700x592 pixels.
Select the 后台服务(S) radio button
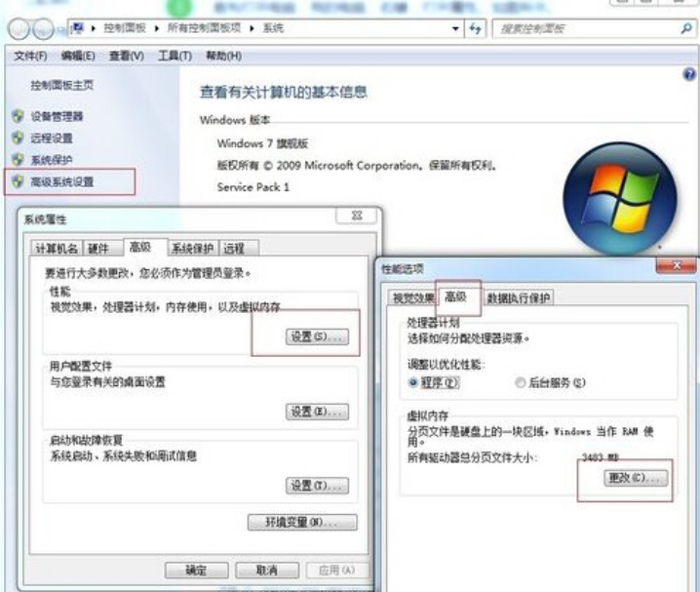click(520, 382)
